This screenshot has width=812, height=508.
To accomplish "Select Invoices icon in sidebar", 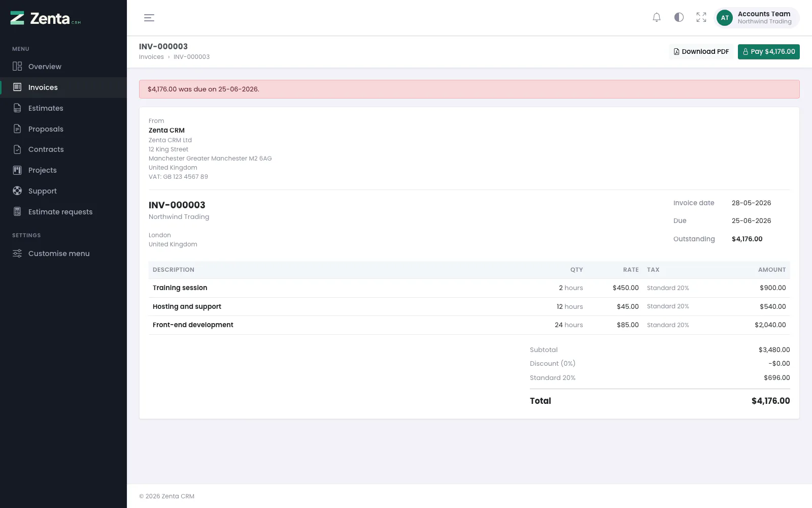I will coord(17,87).
